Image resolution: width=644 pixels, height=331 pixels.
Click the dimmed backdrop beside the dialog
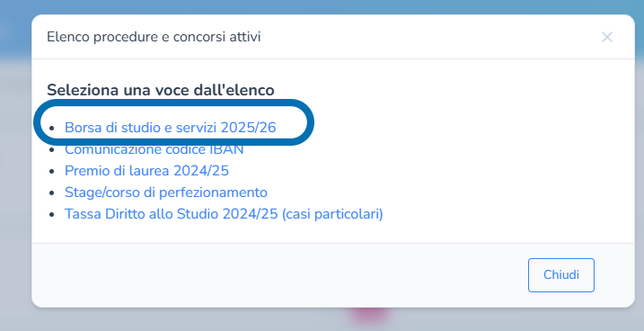[15, 185]
